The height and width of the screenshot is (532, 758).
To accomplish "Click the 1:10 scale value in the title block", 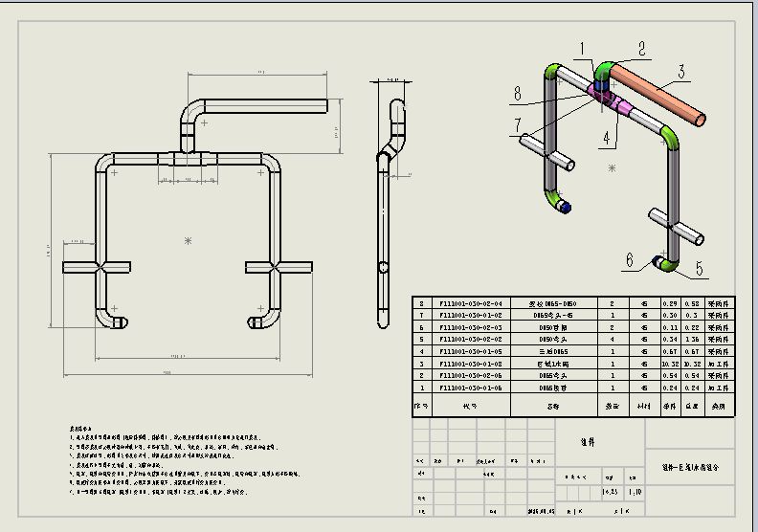I will click(x=635, y=492).
